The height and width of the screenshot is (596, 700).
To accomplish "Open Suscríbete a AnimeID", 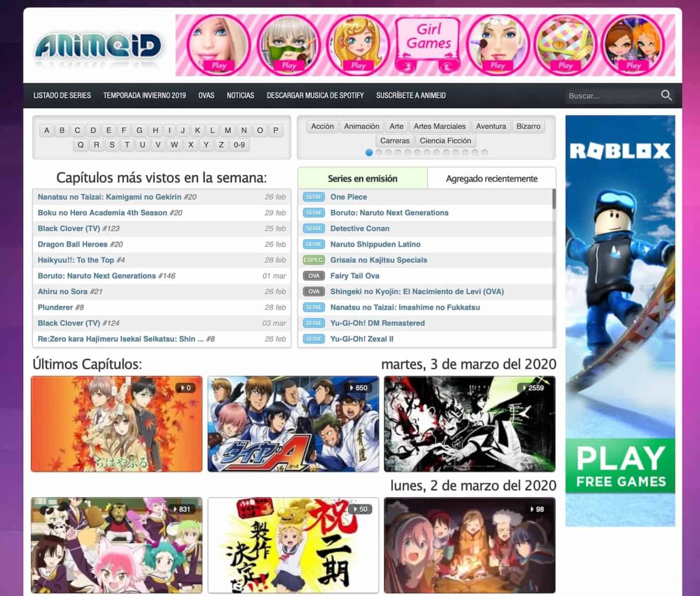I will pyautogui.click(x=411, y=95).
